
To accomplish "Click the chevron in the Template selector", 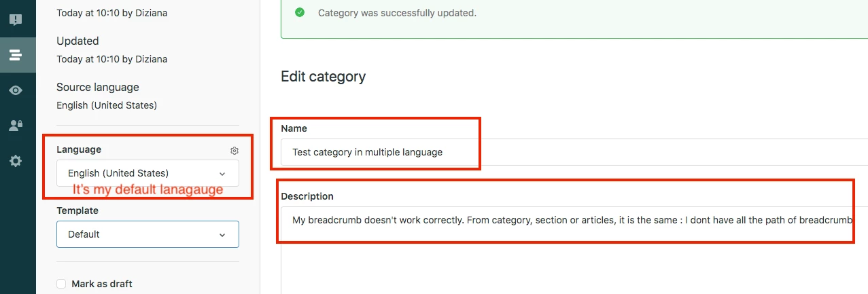I will coord(222,235).
